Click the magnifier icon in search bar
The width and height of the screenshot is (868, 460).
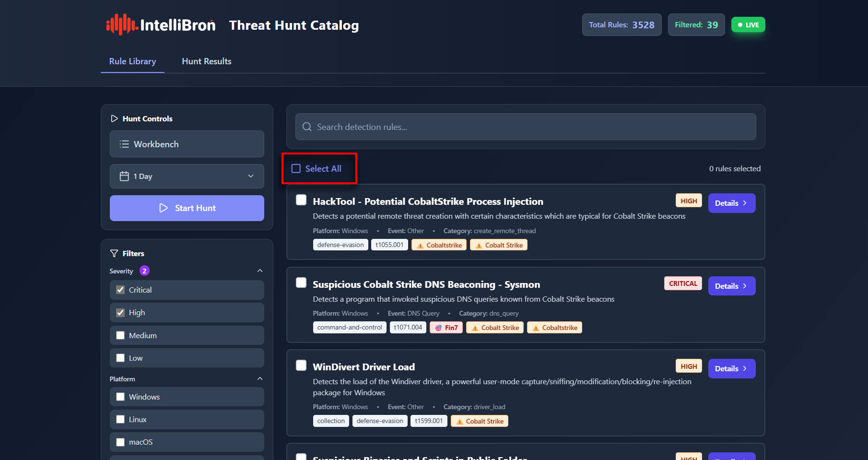click(307, 127)
